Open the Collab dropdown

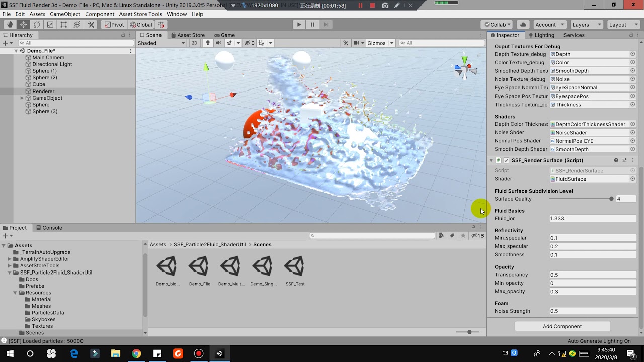pyautogui.click(x=497, y=25)
